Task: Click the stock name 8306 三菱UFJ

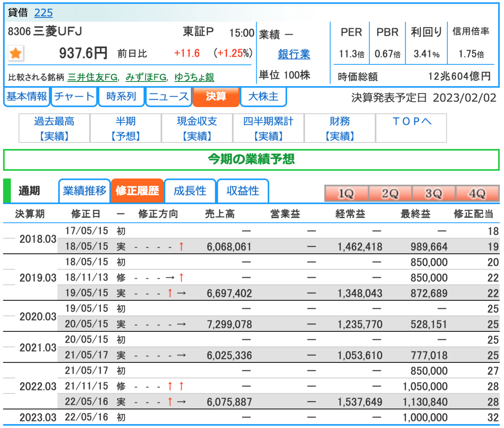Action: [x=45, y=31]
